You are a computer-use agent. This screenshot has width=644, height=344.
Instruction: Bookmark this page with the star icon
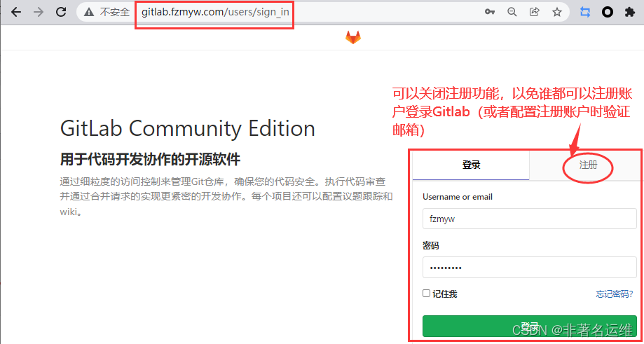(x=557, y=13)
